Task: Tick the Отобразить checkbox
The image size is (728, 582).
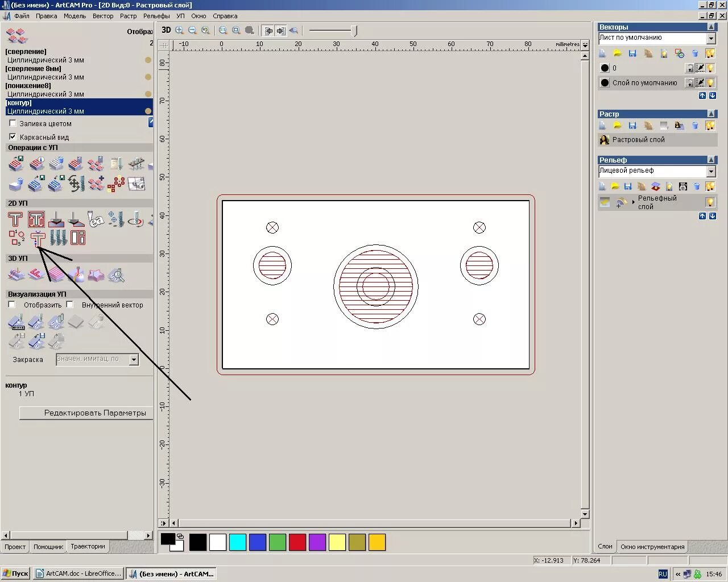Action: pos(12,305)
